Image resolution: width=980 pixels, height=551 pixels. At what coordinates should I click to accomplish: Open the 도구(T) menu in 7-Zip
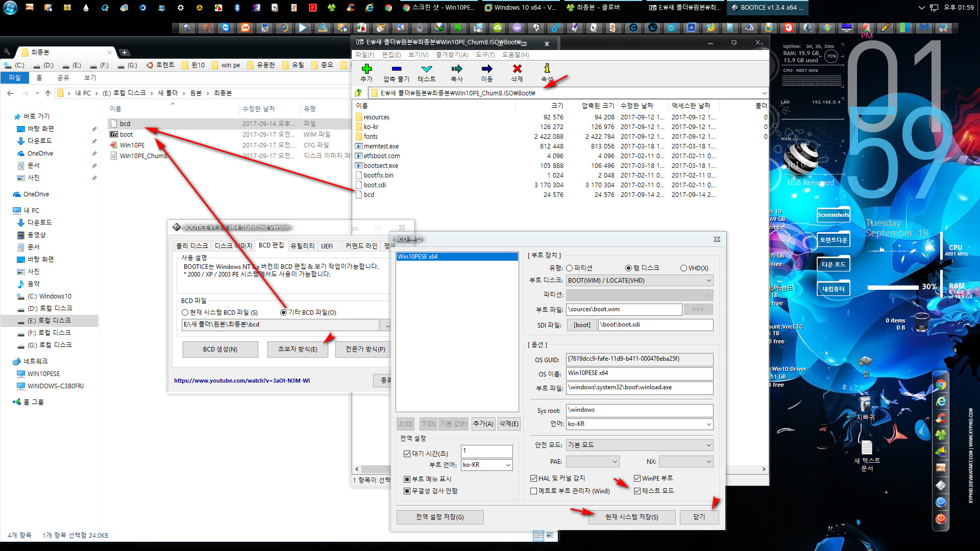tap(485, 55)
